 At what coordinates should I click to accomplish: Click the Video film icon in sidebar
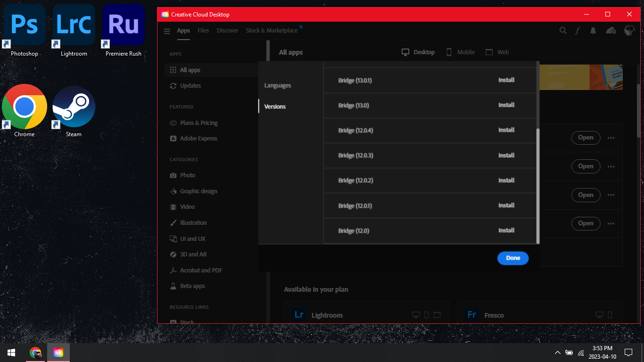click(173, 207)
